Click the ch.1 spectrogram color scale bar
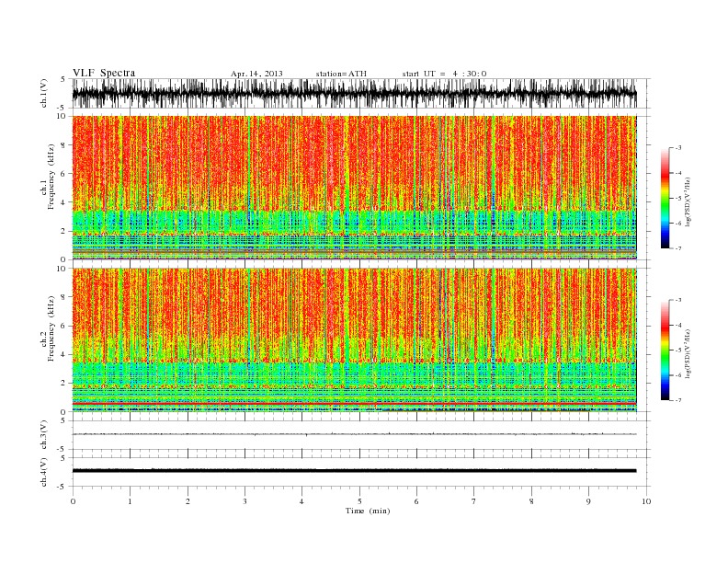This screenshot has width=728, height=563. (665, 198)
